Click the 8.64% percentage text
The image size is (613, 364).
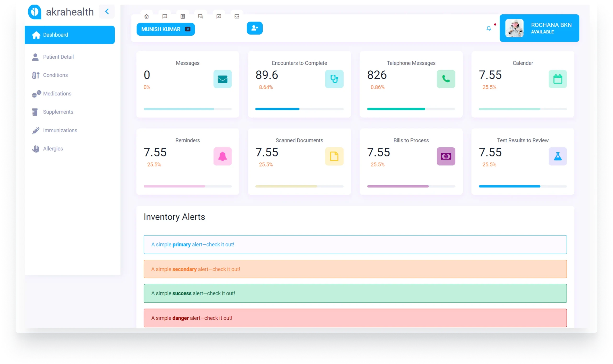pos(266,87)
